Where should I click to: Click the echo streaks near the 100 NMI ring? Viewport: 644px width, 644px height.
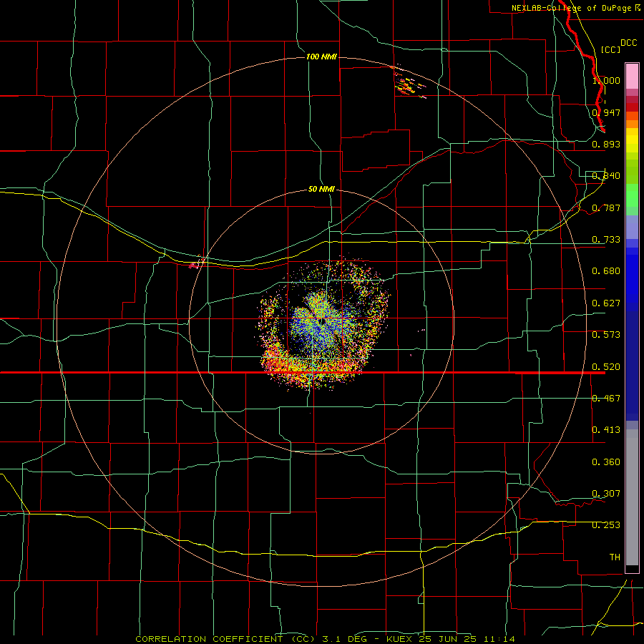click(409, 82)
